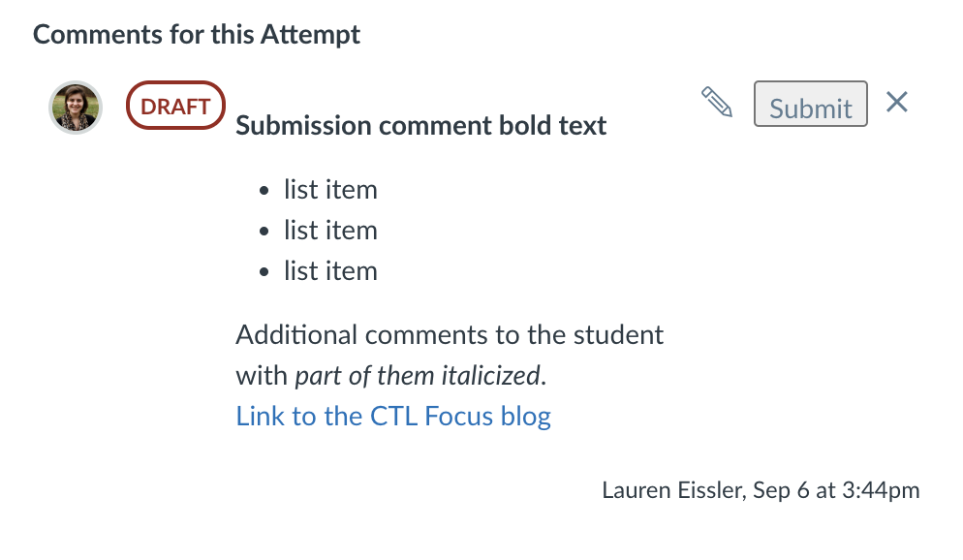This screenshot has height=560, width=963.
Task: Delete the draft comment using X icon
Action: coord(897,102)
